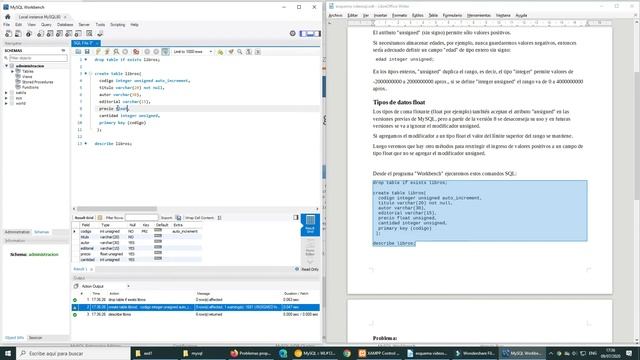Image resolution: width=640 pixels, height=360 pixels.
Task: Select Stored Procedures in schema tree
Action: tap(37, 82)
